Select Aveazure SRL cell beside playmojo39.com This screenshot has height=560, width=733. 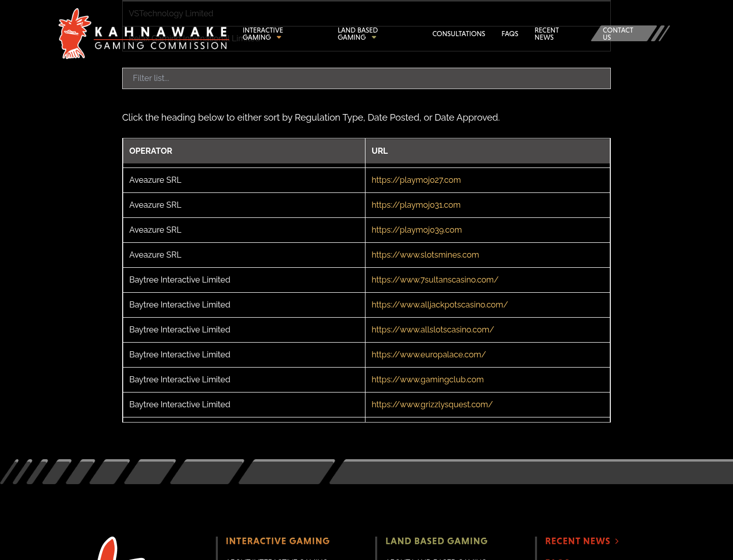(244, 230)
